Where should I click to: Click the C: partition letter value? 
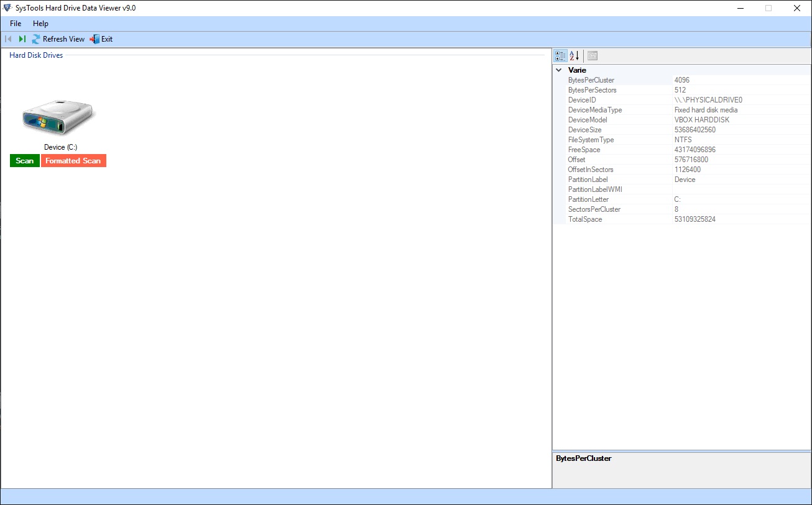click(x=678, y=199)
